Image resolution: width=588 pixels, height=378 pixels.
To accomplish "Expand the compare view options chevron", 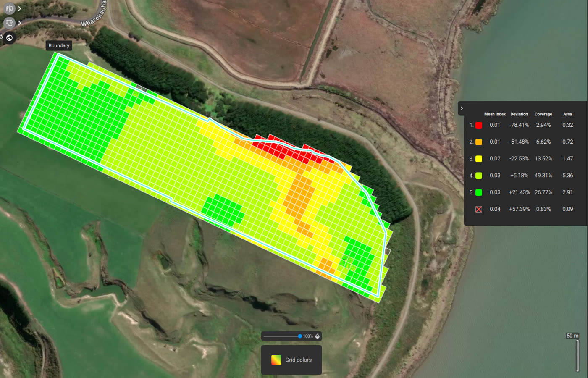I will 19,8.
